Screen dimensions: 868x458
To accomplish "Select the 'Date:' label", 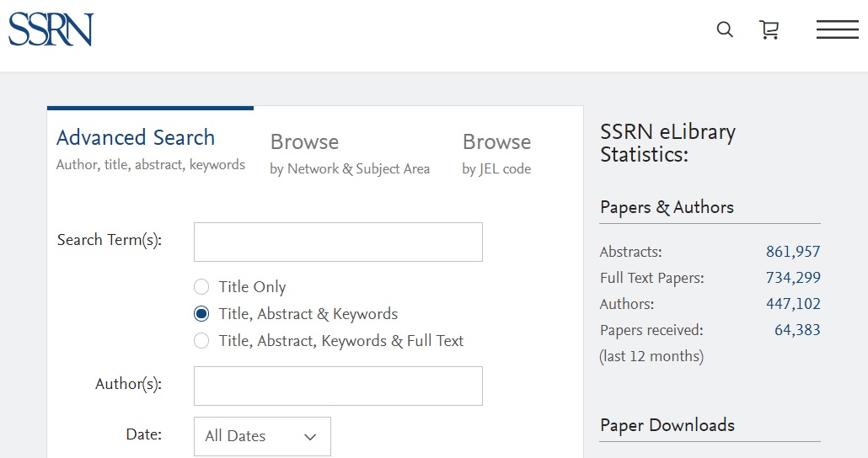I will pos(144,434).
